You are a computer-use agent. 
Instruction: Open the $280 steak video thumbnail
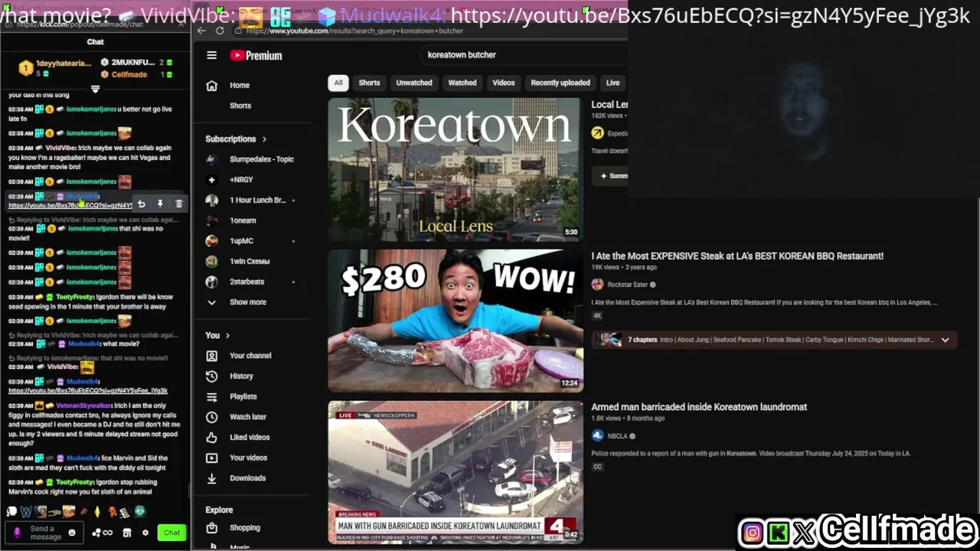pyautogui.click(x=456, y=321)
